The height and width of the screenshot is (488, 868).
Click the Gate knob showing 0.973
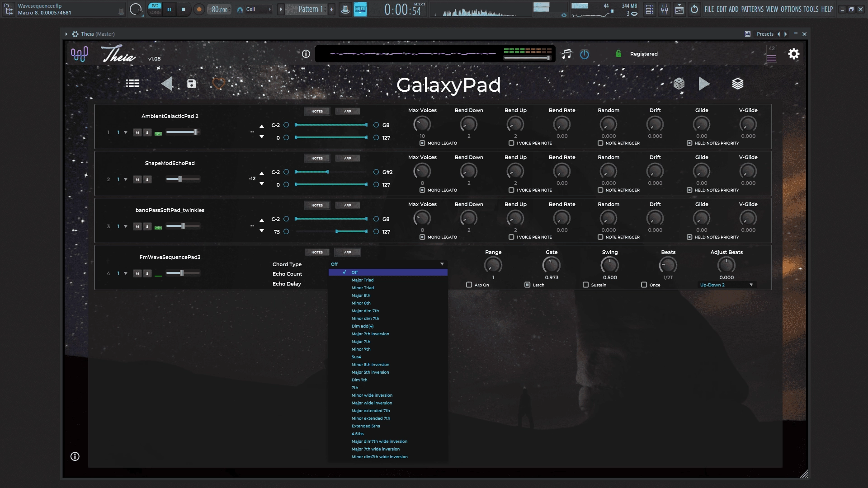[551, 265]
